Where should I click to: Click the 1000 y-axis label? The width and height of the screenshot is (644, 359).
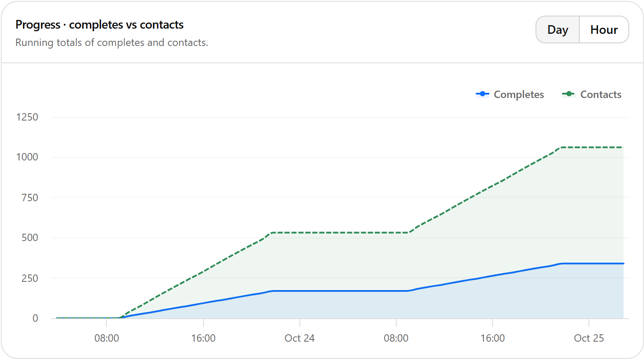click(x=27, y=157)
